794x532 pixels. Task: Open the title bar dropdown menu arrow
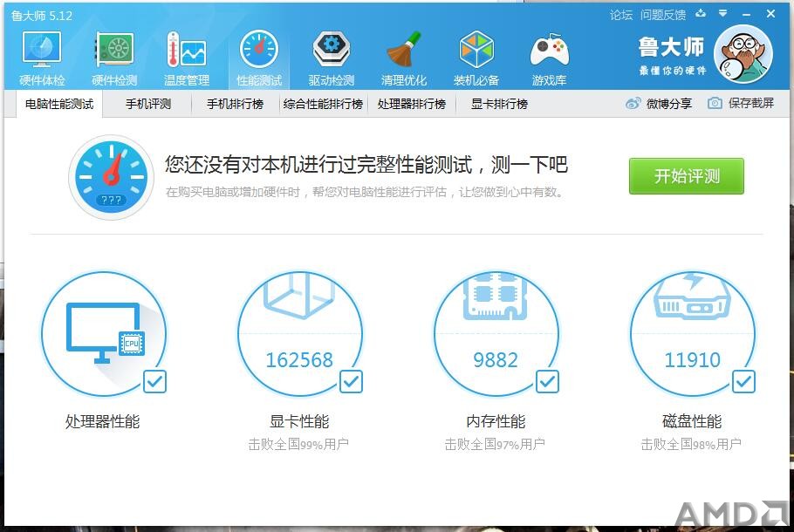pos(723,14)
